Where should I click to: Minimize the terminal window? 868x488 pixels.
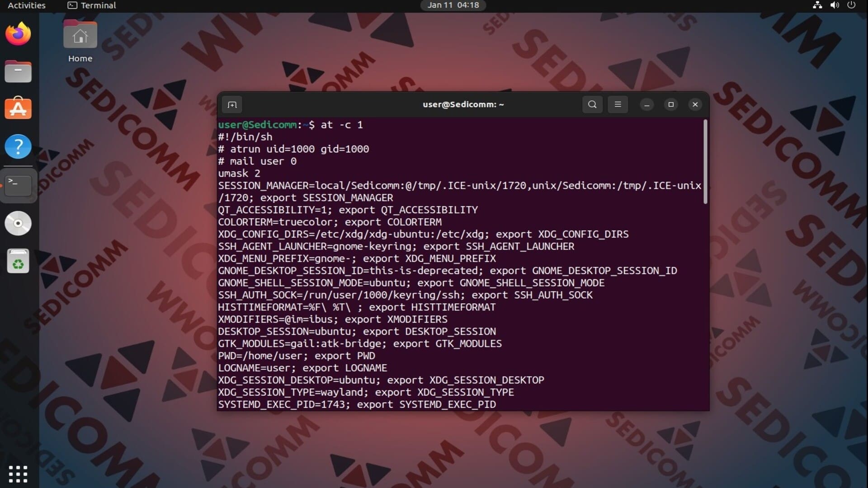tap(646, 104)
